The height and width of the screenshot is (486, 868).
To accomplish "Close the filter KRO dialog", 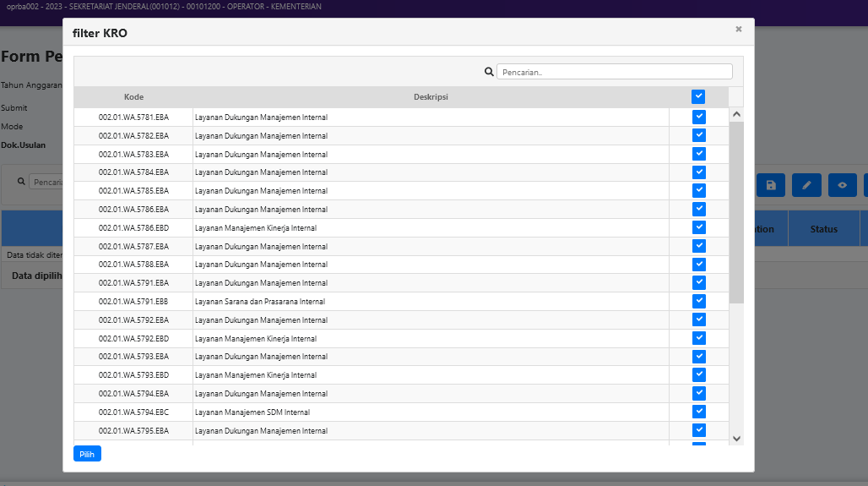I will (738, 30).
